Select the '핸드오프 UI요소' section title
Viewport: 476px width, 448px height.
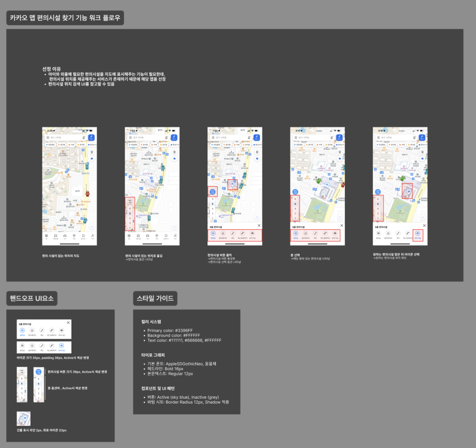pos(32,298)
